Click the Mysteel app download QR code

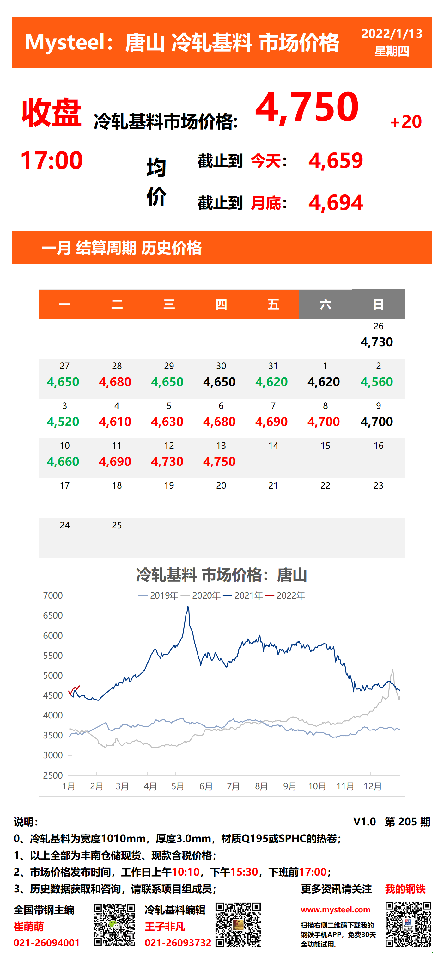click(408, 924)
